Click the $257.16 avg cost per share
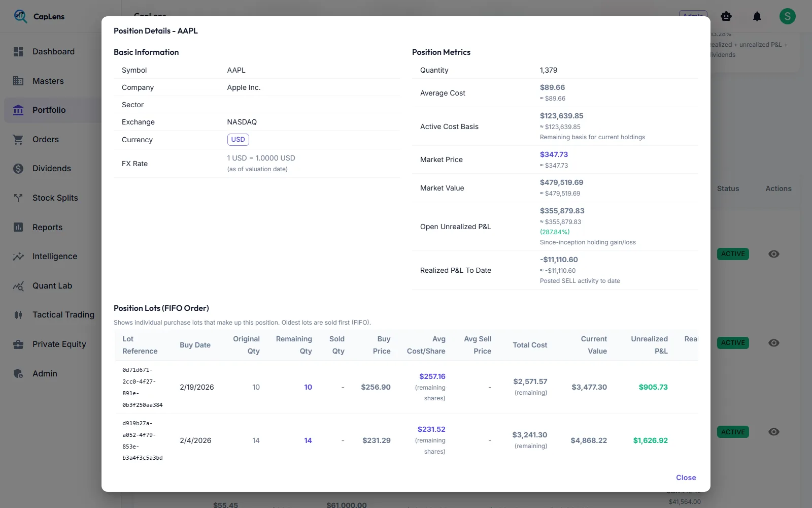This screenshot has width=812, height=508. click(432, 376)
